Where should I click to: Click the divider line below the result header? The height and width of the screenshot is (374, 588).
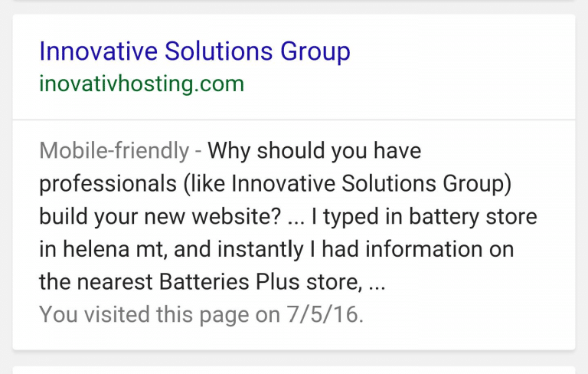tap(294, 120)
